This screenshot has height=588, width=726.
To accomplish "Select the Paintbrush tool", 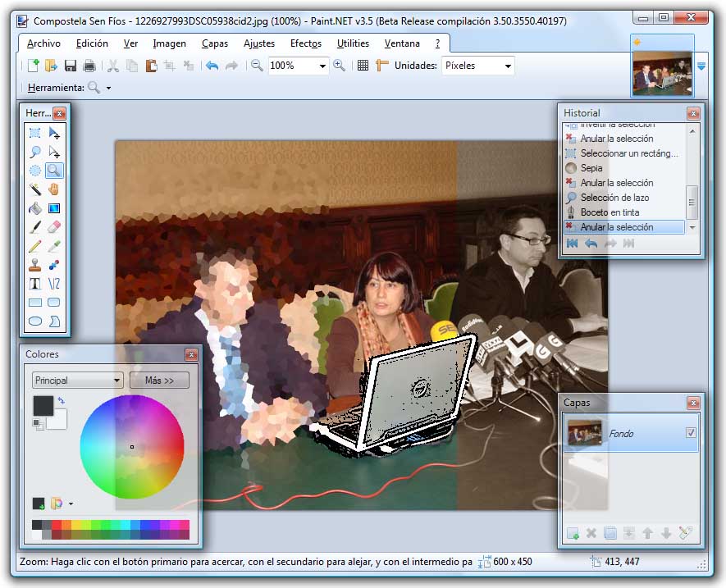I will [x=35, y=227].
